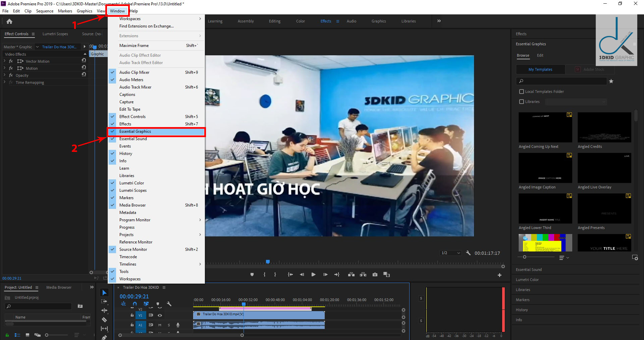Screen dimensions: 644x340
Task: Select the Track Select Forward tool
Action: click(x=104, y=301)
